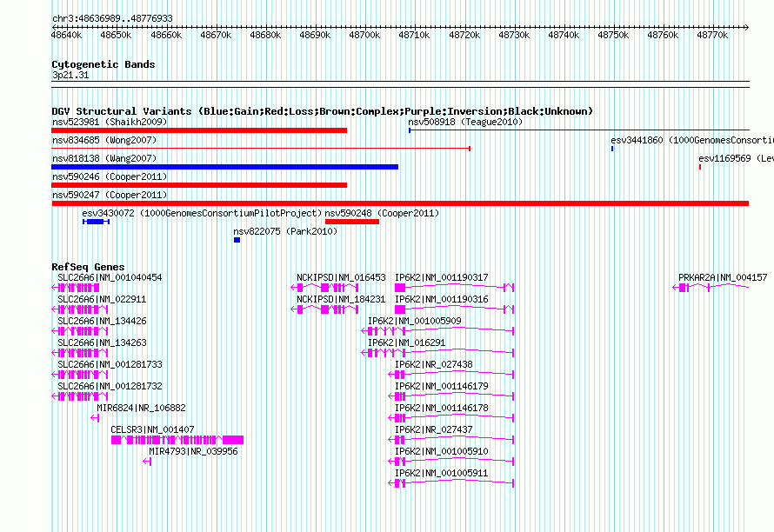Click the SLC26A6 NM_001281732 transcript glyph
The image size is (774, 532).
point(79,396)
